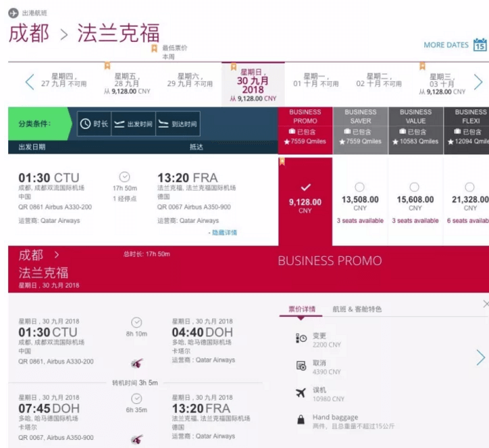
Task: Click bookmark icon on Friday 28 September
Action: tap(107, 66)
